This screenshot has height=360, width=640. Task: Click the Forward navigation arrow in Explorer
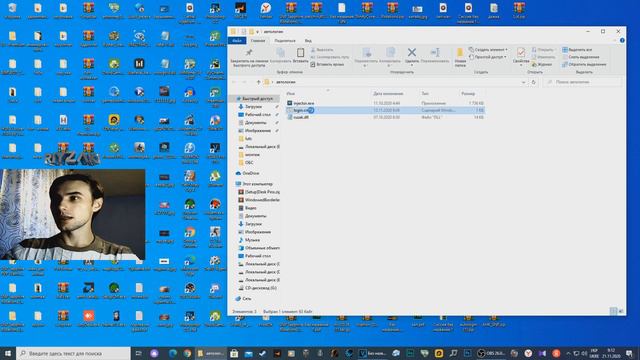pyautogui.click(x=244, y=82)
